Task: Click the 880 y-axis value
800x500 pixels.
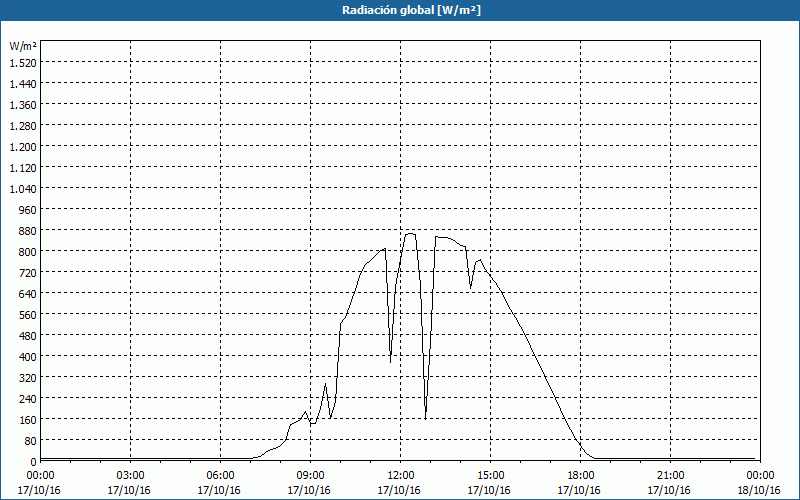Action: click(x=28, y=231)
